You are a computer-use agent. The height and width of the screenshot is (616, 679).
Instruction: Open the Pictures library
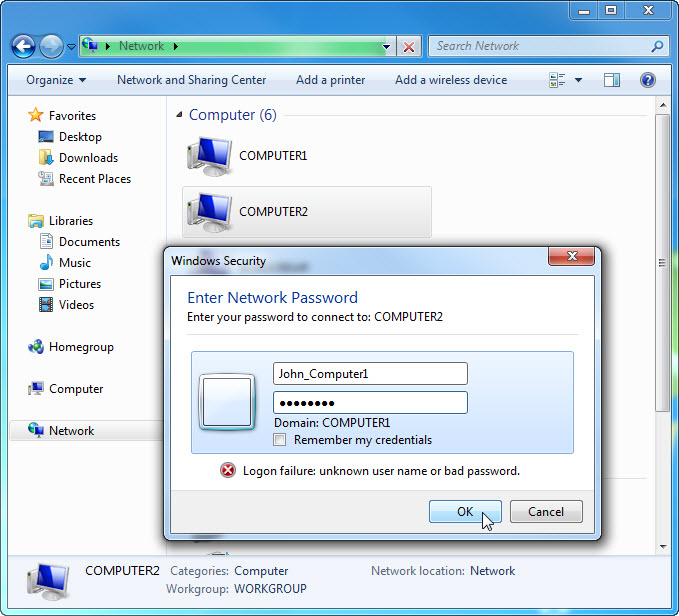tap(80, 284)
